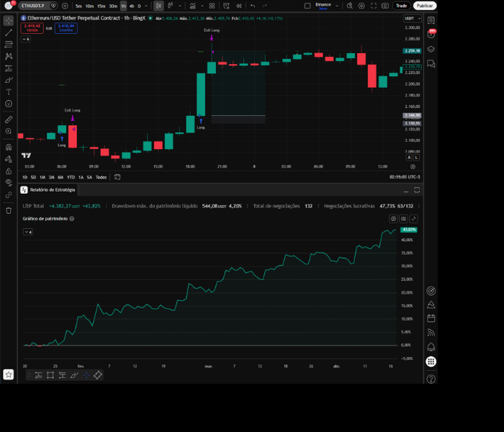Open the Fibonacci retracement tools

(9, 45)
